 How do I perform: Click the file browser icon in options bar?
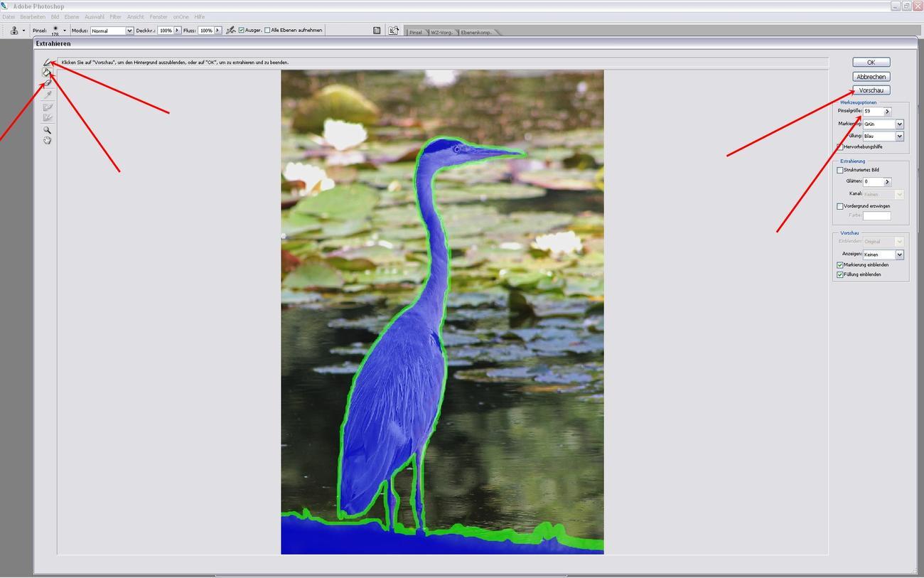click(393, 31)
